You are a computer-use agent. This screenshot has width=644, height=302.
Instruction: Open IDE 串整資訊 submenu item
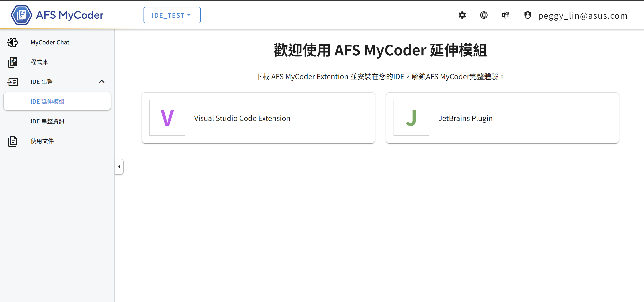click(x=48, y=121)
